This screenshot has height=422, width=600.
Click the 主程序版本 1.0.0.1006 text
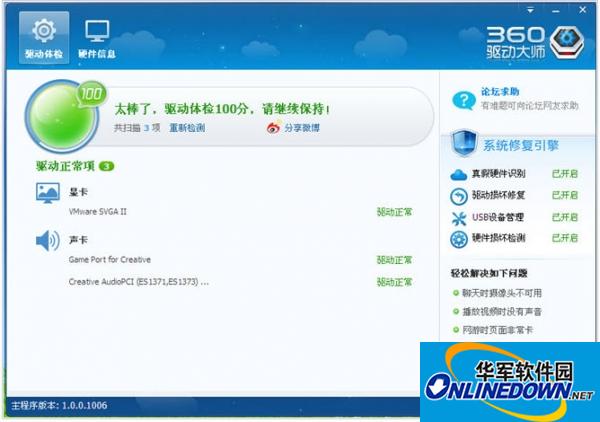pyautogui.click(x=59, y=405)
